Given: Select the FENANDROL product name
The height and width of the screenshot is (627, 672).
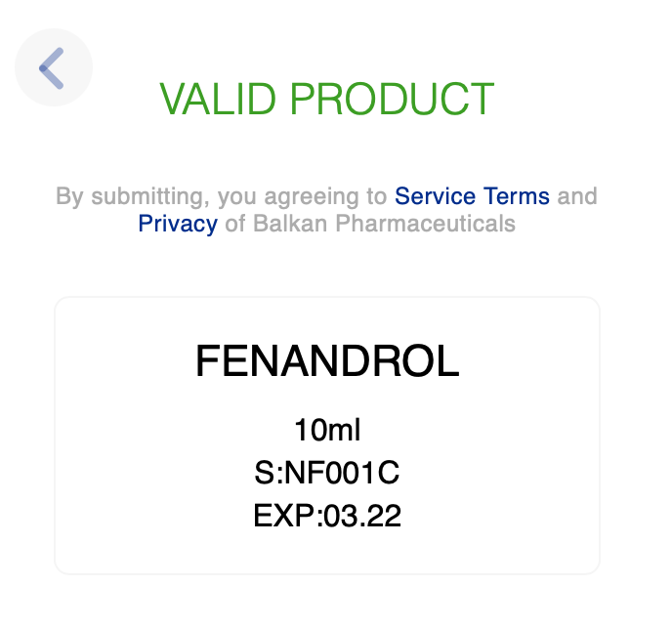Looking at the screenshot, I should click(x=326, y=362).
